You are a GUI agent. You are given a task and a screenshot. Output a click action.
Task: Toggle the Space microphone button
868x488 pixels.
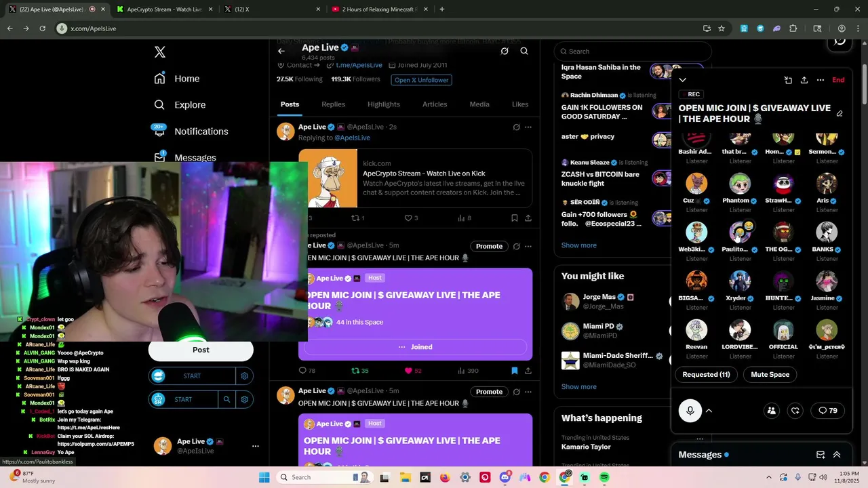[690, 411]
